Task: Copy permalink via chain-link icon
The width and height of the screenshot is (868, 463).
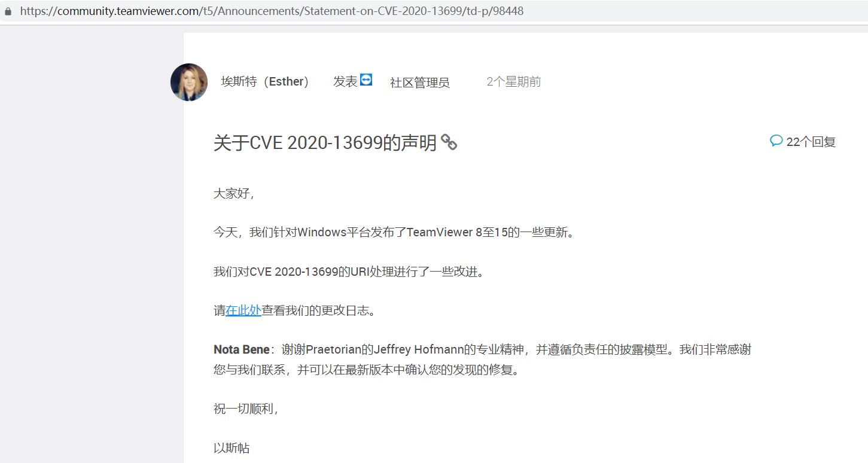Action: (449, 142)
